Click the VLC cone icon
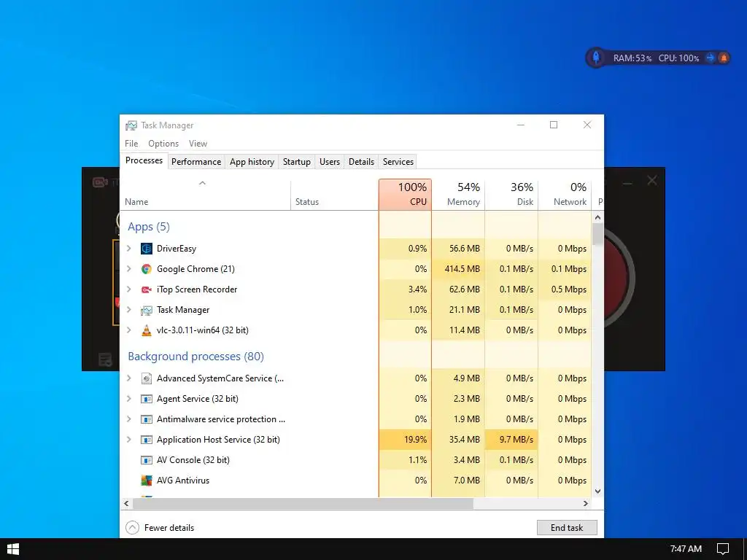This screenshot has height=560, width=747. 146,330
